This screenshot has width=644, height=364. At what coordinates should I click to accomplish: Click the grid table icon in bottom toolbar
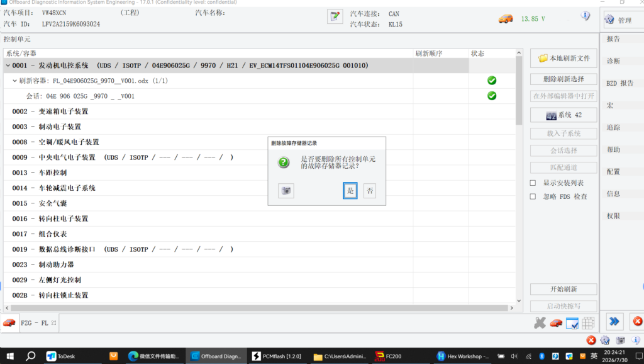pos(588,323)
